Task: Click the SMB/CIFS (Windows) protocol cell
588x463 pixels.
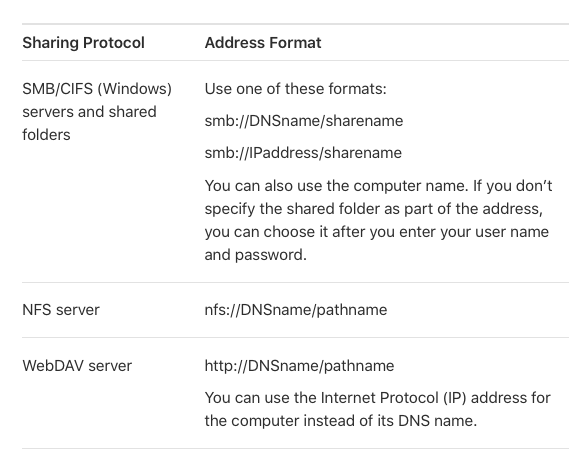Action: (x=97, y=112)
